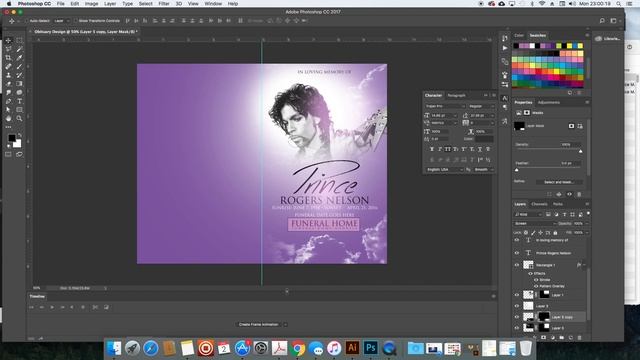The image size is (640, 360).
Task: Hide the Rectangle 1 layer
Action: [x=517, y=265]
